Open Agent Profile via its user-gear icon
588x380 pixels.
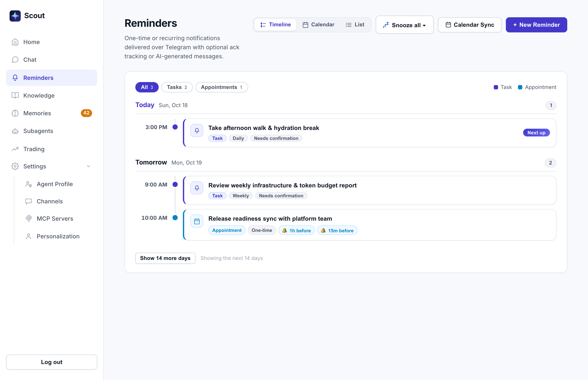29,184
